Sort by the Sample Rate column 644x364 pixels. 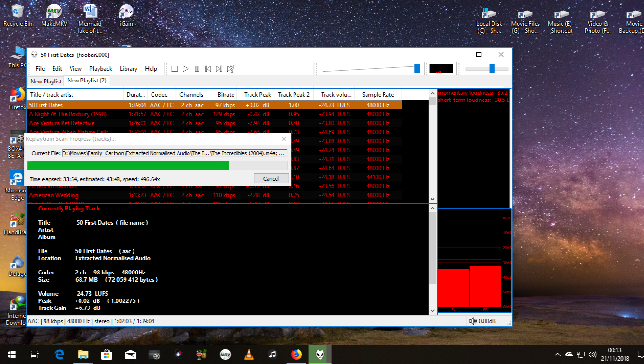click(x=378, y=95)
